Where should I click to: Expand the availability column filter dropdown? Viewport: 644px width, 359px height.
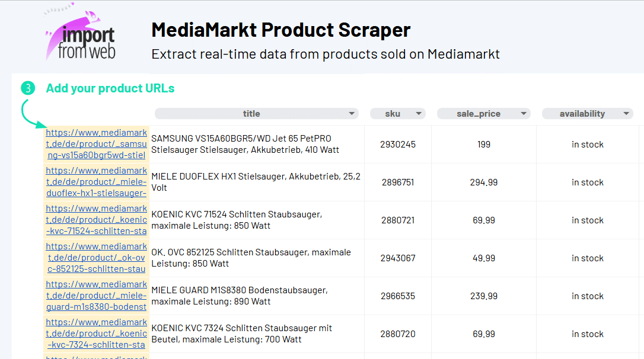(x=627, y=114)
